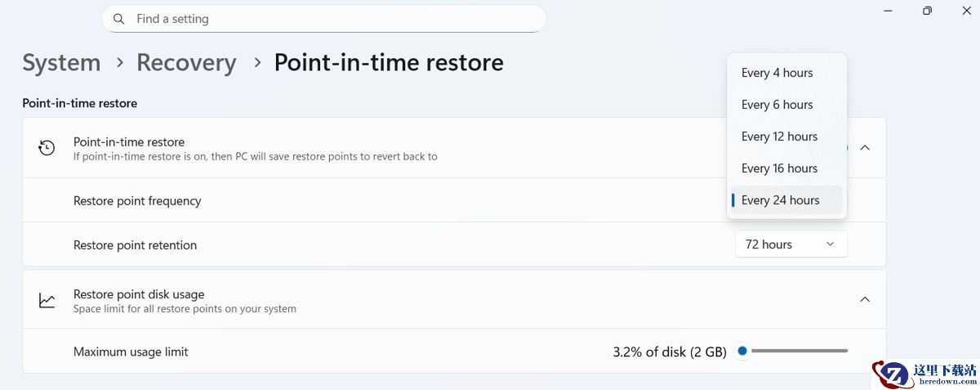Collapse the Point-in-time restore section
Viewport: 980px width, 390px height.
coord(865,148)
